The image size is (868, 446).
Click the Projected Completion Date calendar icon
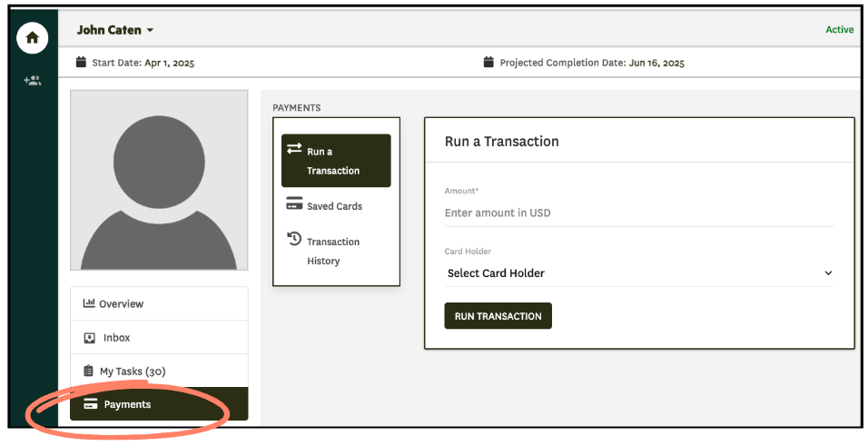pos(488,63)
